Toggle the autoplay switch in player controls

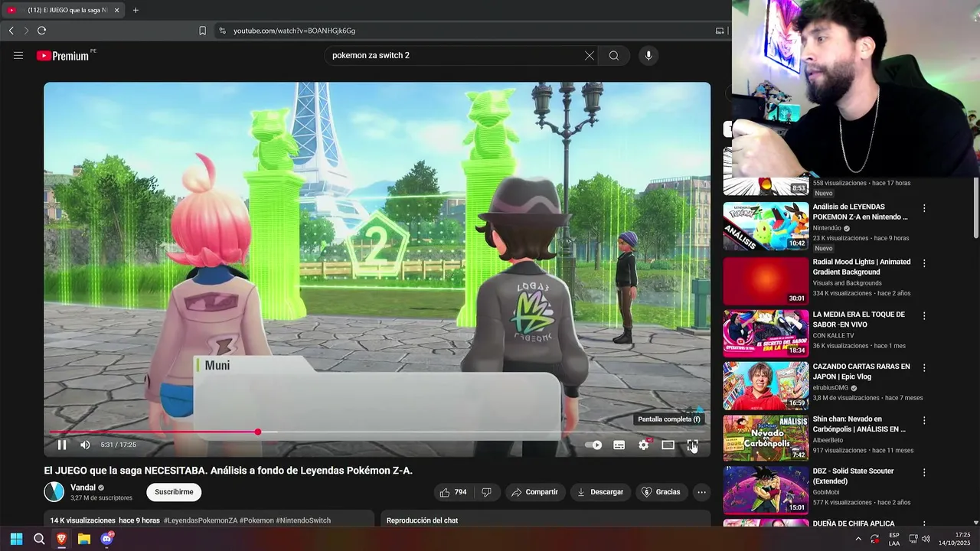[x=593, y=445]
